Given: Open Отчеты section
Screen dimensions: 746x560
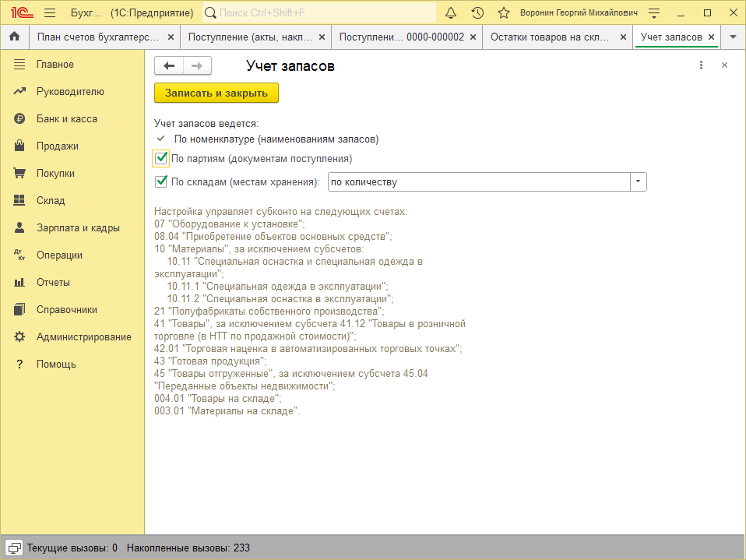Looking at the screenshot, I should (x=53, y=282).
